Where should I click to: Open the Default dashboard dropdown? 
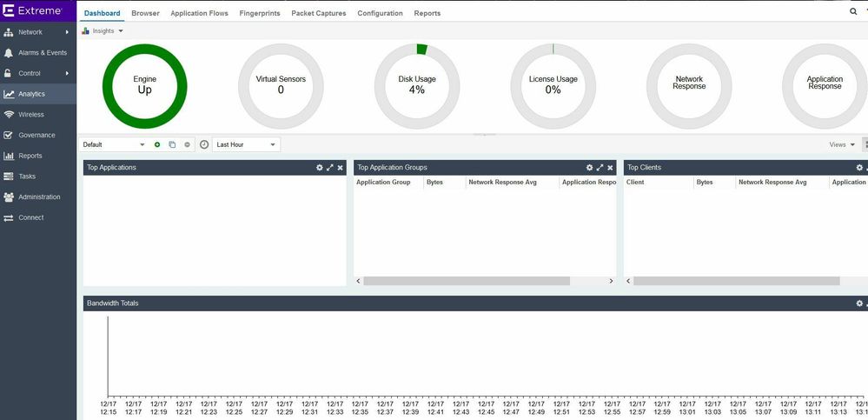114,144
